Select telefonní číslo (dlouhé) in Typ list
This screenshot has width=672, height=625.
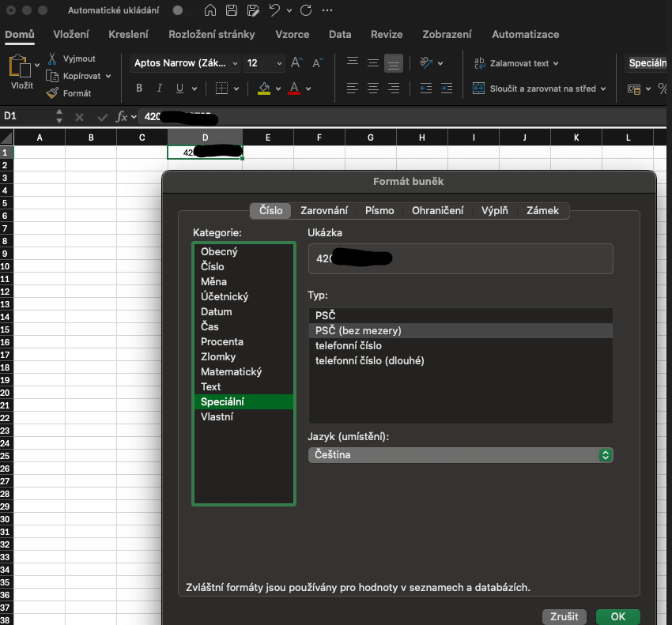coord(370,361)
